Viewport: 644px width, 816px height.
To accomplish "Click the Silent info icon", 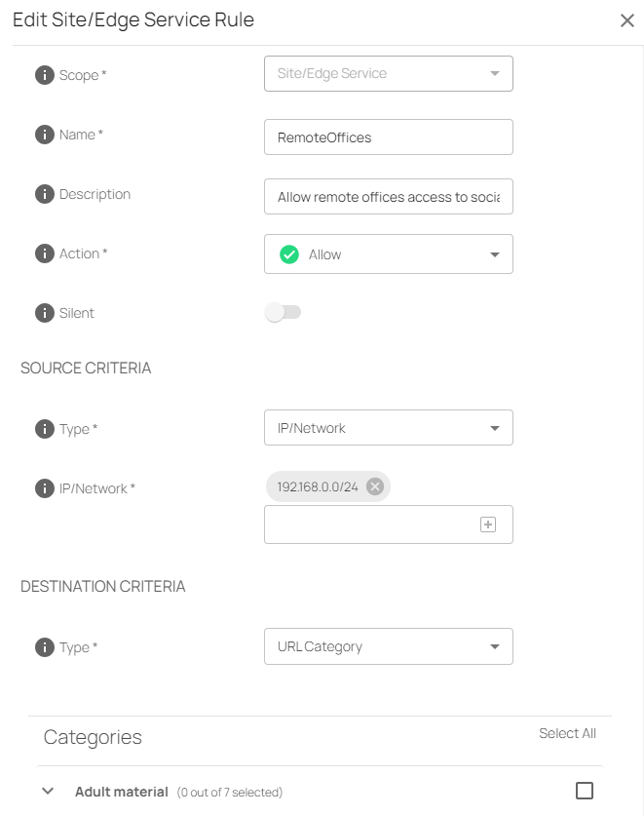I will click(x=45, y=313).
